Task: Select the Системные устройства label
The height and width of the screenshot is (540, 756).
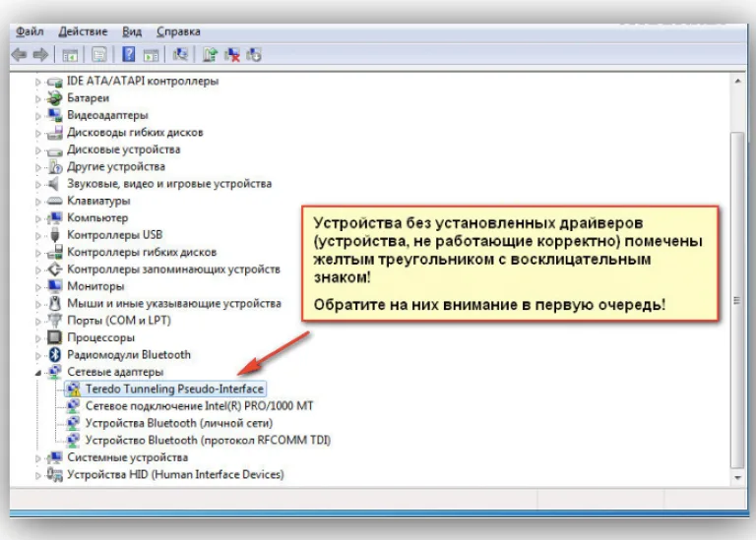Action: tap(127, 457)
